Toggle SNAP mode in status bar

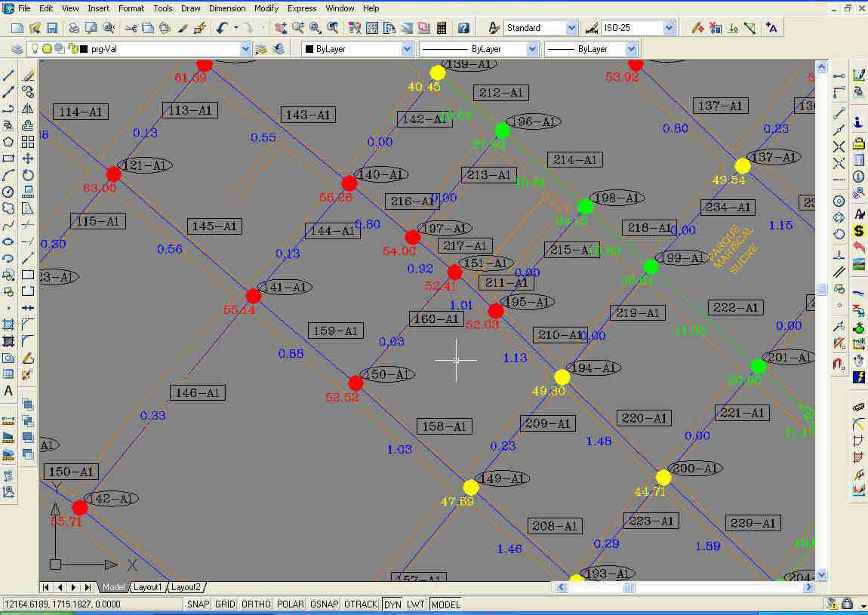[x=198, y=604]
